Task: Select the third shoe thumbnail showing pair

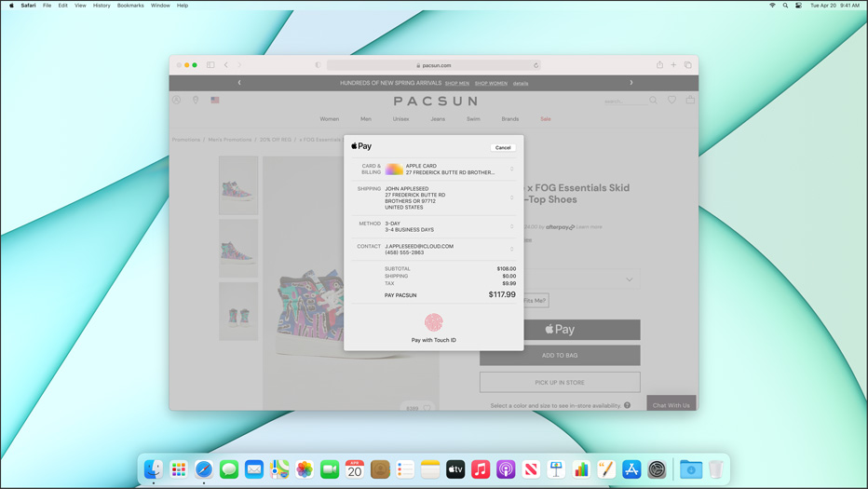Action: (x=238, y=311)
